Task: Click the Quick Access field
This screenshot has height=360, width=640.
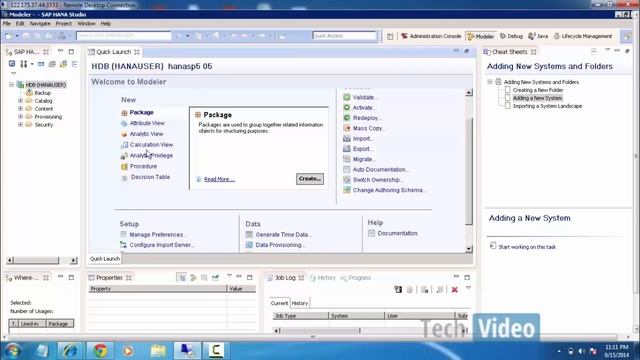Action: [344, 36]
